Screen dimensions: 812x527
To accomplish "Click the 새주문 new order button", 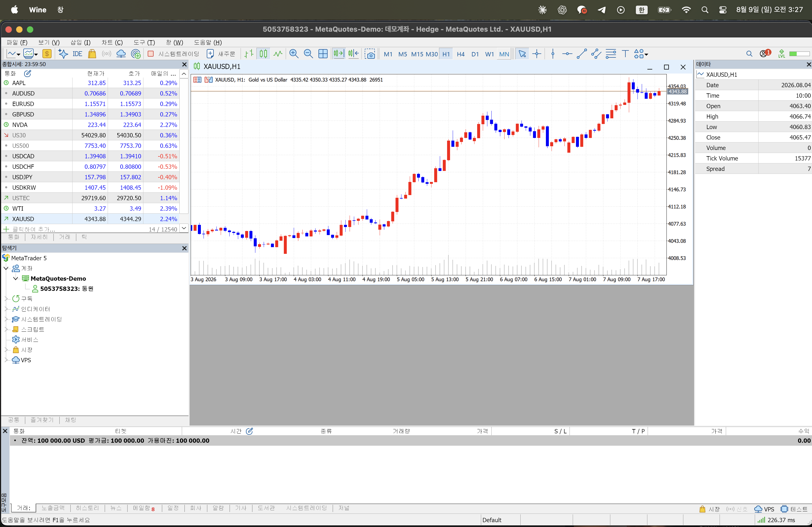I will point(221,53).
